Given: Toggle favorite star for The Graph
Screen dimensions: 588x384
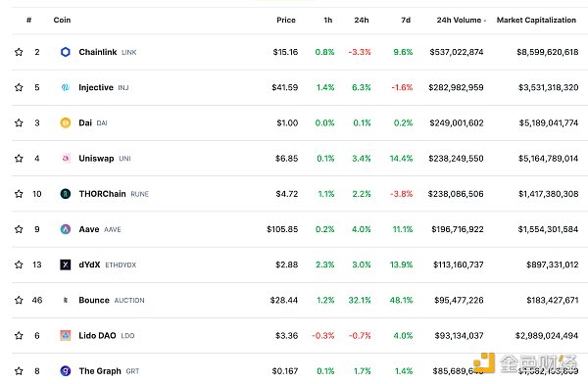Looking at the screenshot, I should point(19,371).
